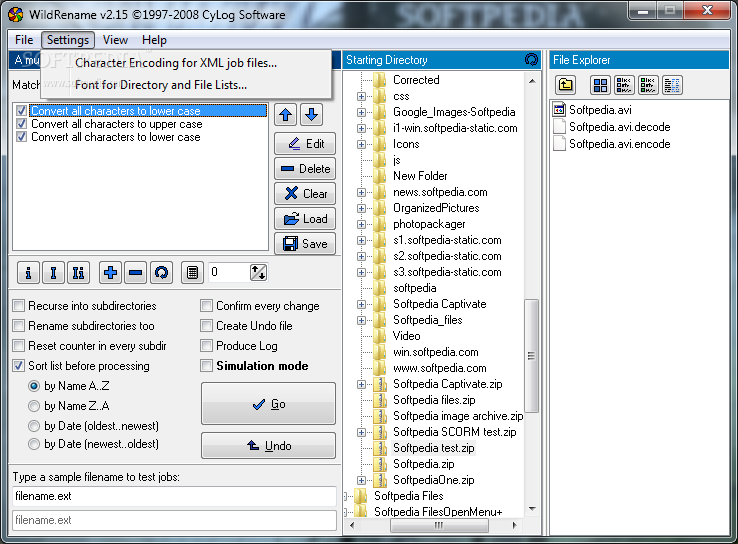The height and width of the screenshot is (544, 738).
Task: Select Softpedia.avi file icon
Action: (x=559, y=110)
